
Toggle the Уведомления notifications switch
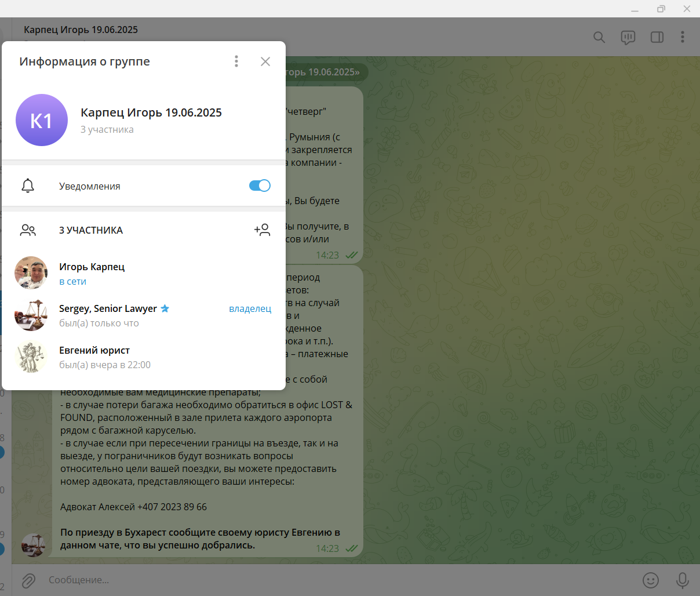tap(260, 186)
